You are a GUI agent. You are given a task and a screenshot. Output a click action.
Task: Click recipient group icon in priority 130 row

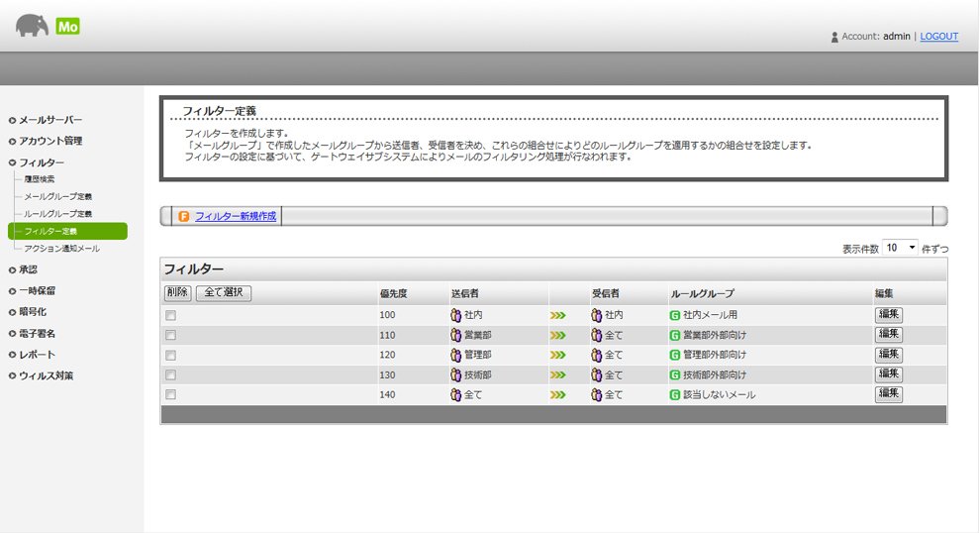[x=596, y=374]
